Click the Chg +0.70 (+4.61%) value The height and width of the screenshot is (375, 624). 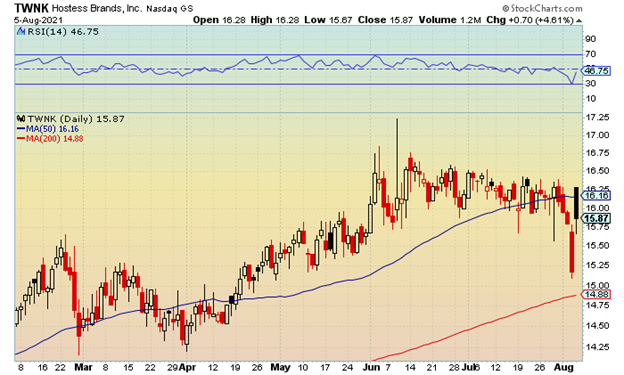(530, 20)
